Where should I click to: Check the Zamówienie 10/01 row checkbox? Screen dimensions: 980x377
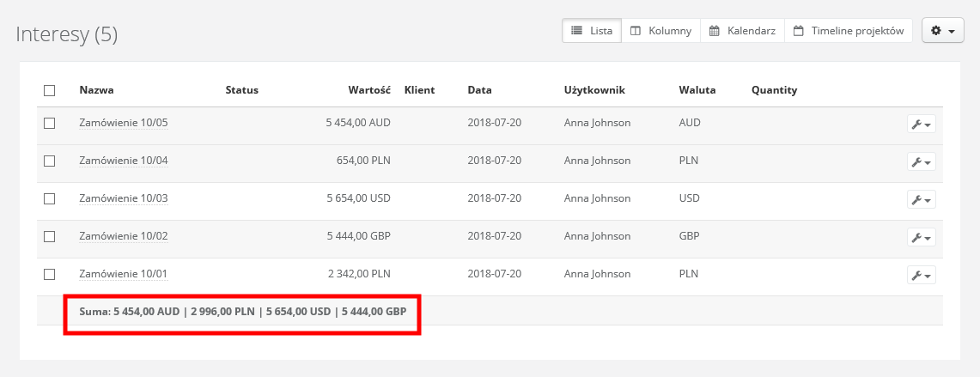(49, 274)
